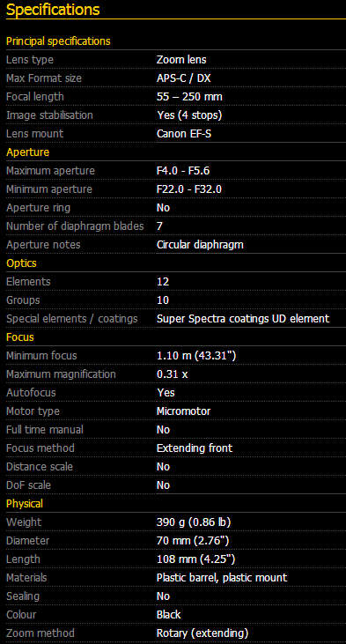This screenshot has height=644, width=346.
Task: Click the Optics section header
Action: tap(21, 263)
